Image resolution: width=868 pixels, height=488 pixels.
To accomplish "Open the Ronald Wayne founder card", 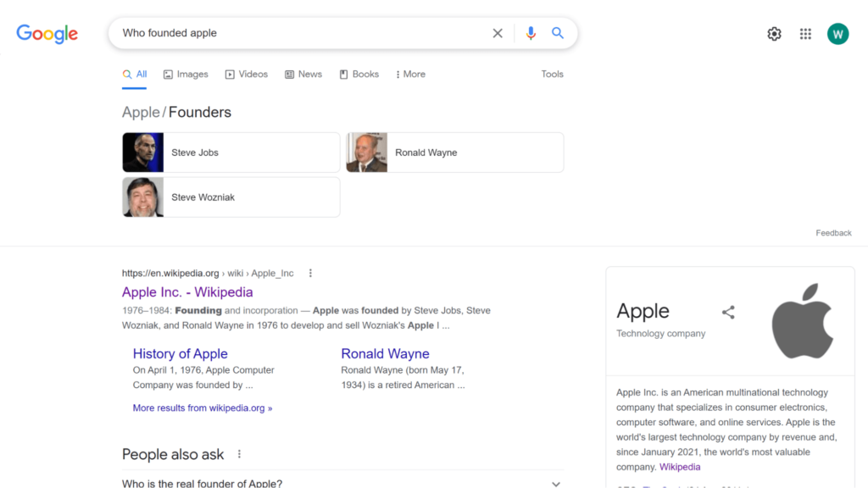I will [455, 152].
